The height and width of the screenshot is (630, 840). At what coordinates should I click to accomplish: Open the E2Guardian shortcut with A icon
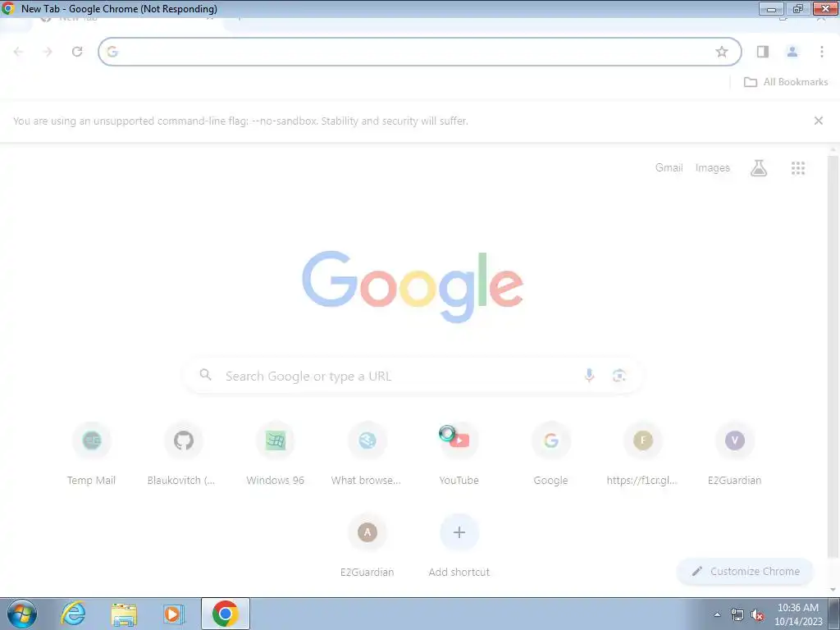coord(367,546)
